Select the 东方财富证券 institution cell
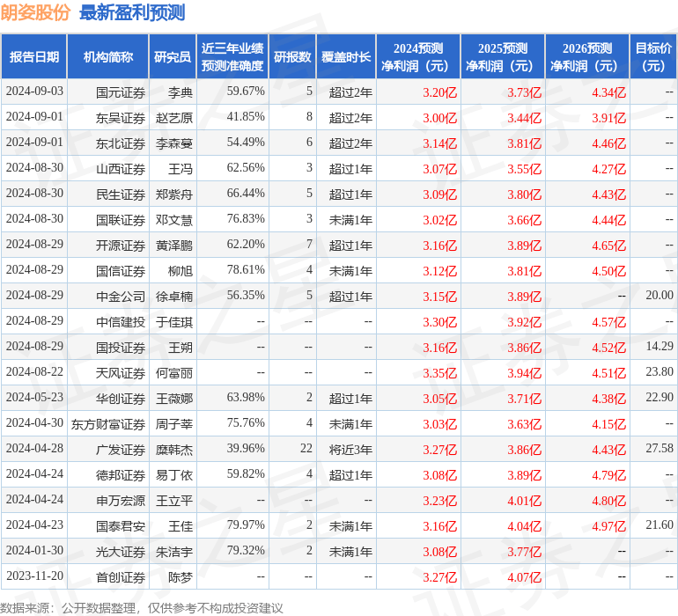This screenshot has width=678, height=616. 108,424
